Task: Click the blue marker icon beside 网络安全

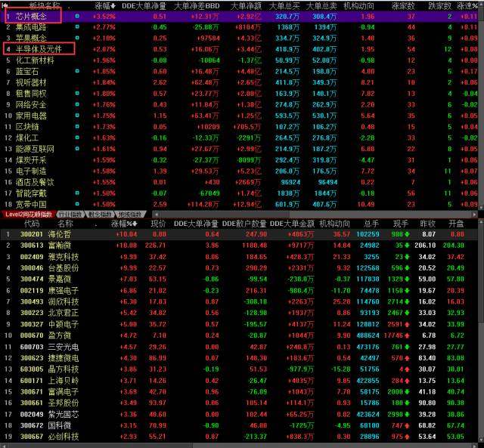Action: tap(77, 104)
